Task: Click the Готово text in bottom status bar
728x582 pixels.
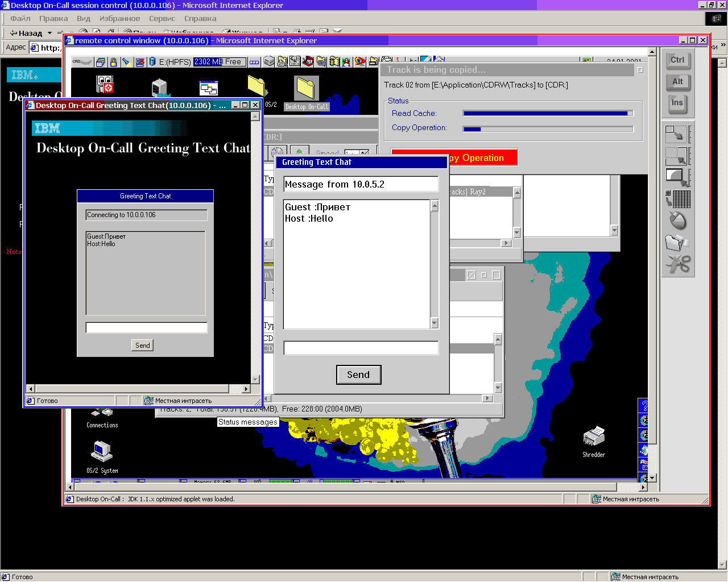Action: pyautogui.click(x=22, y=577)
